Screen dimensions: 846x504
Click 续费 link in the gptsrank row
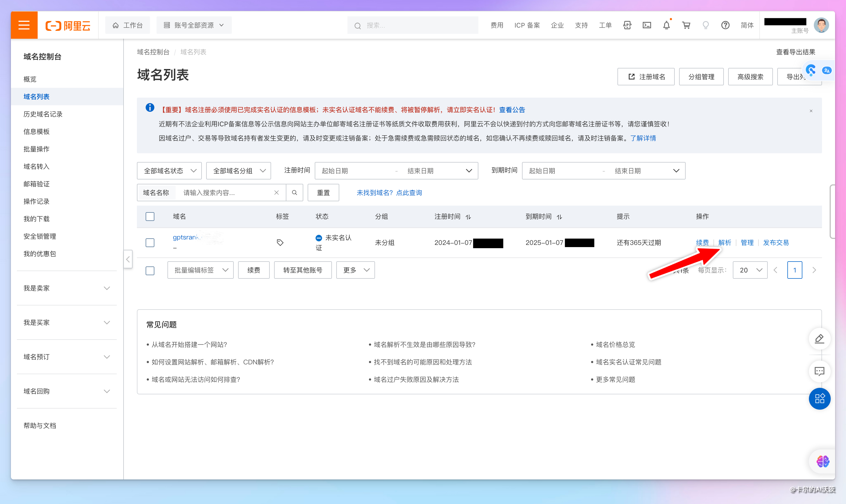coord(702,242)
